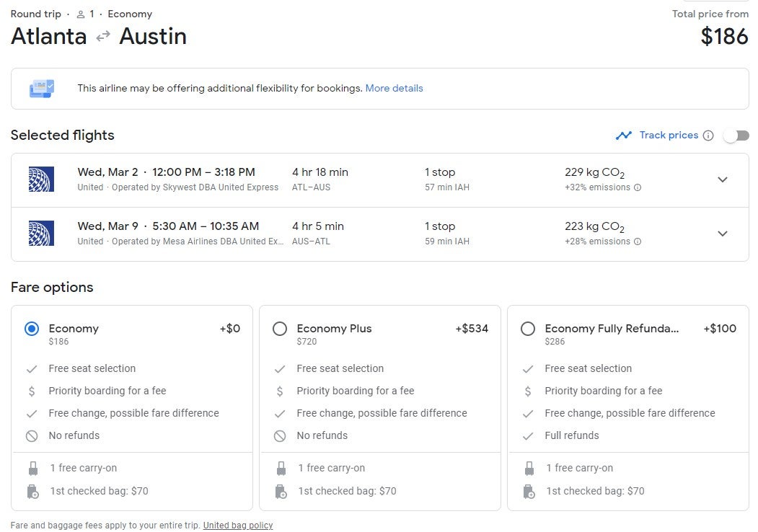Click the United logo on the Mar 2 flight
This screenshot has height=532, width=758.
tap(41, 179)
